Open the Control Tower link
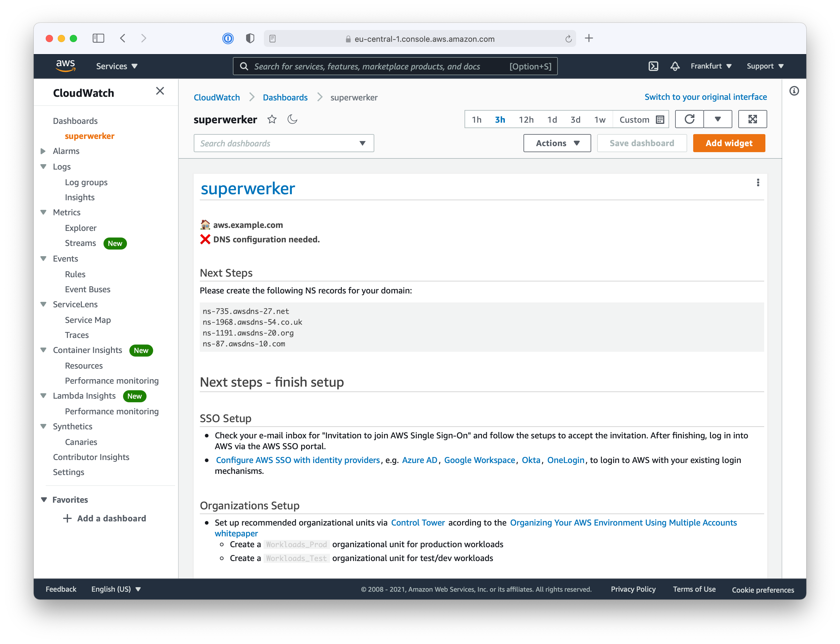Viewport: 840px width, 644px height. coord(418,523)
